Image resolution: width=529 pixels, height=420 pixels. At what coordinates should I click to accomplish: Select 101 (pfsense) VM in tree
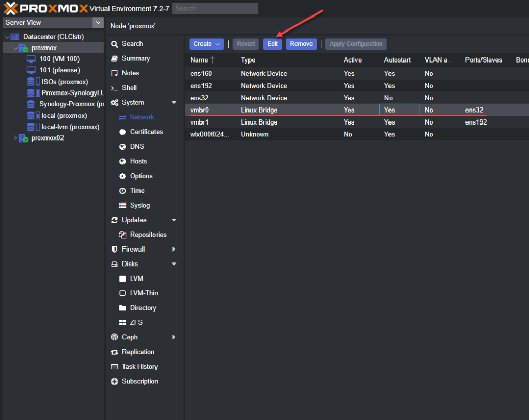point(59,70)
